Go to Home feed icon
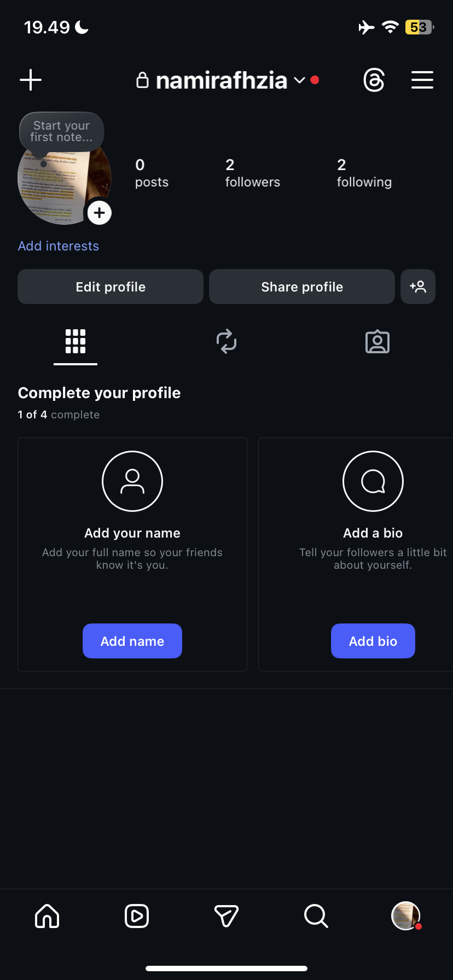The height and width of the screenshot is (980, 453). [47, 915]
